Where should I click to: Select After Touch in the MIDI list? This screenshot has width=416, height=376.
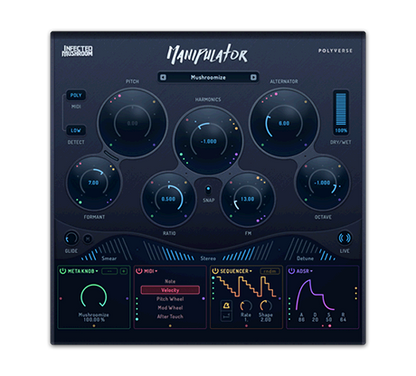(170, 316)
